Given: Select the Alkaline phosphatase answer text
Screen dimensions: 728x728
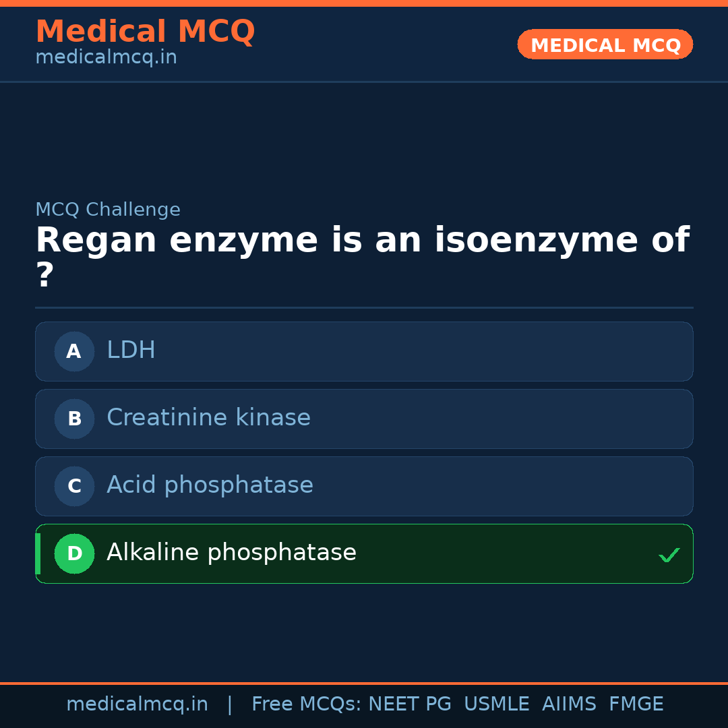Looking at the screenshot, I should click(231, 553).
